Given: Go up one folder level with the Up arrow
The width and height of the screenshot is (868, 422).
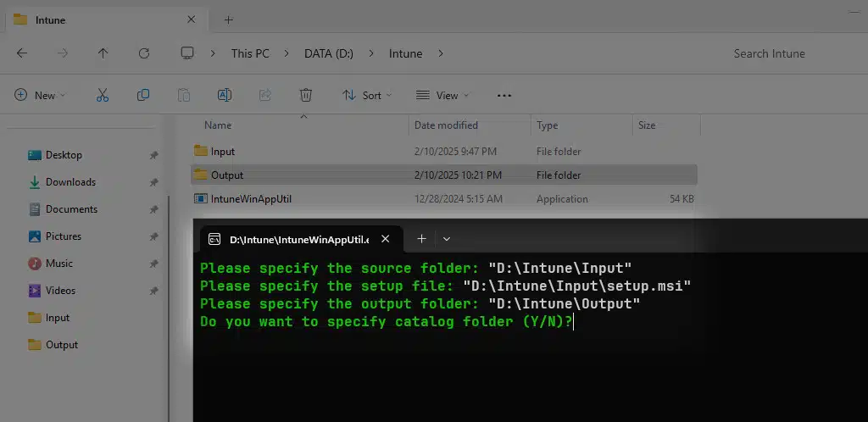Looking at the screenshot, I should coord(103,53).
